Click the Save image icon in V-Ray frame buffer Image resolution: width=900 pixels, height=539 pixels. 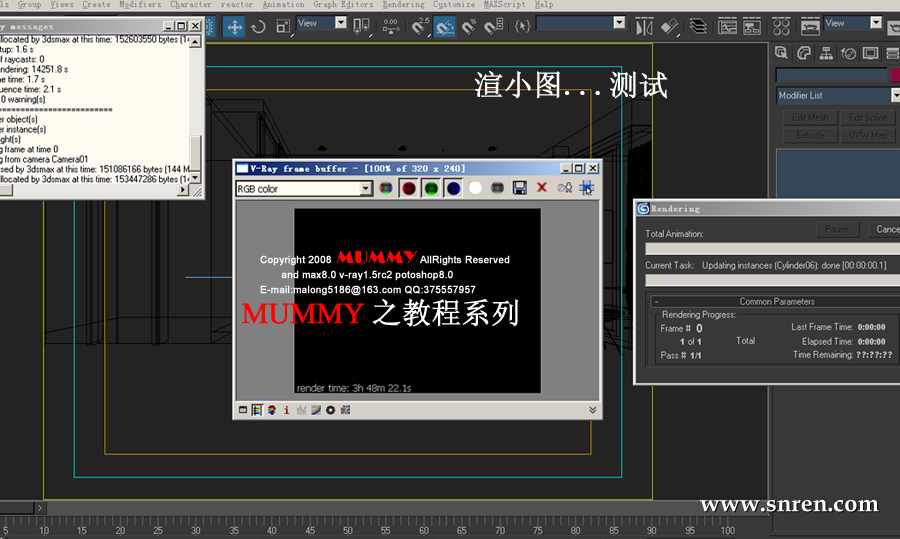pos(520,188)
